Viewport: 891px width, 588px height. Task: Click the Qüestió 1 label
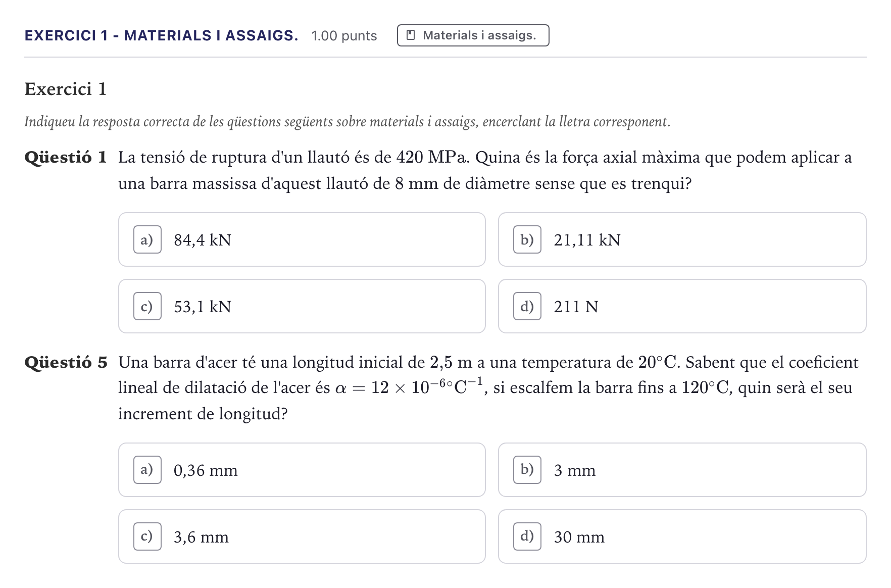pyautogui.click(x=66, y=157)
